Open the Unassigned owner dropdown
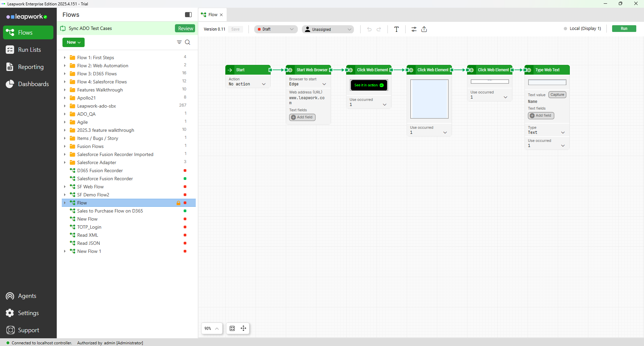 coord(328,29)
